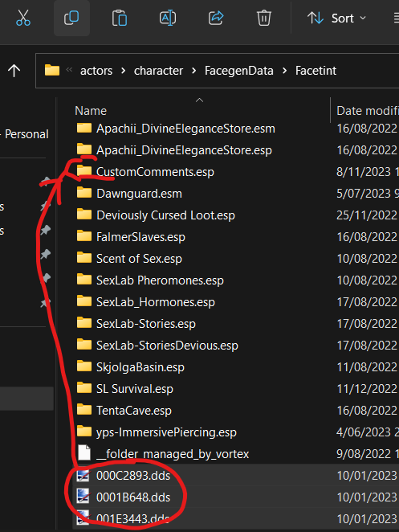Open chevron after 'actors' breadcrumb
The width and height of the screenshot is (399, 532).
123,71
